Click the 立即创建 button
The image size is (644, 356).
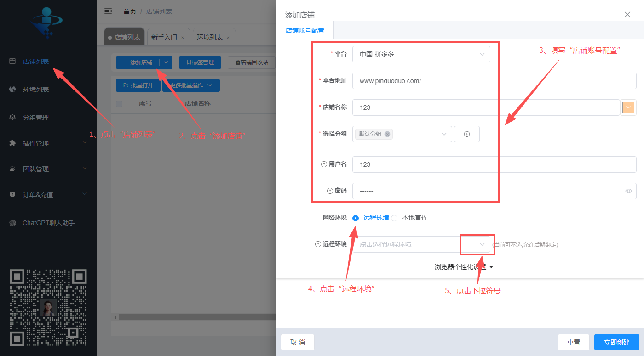point(616,342)
